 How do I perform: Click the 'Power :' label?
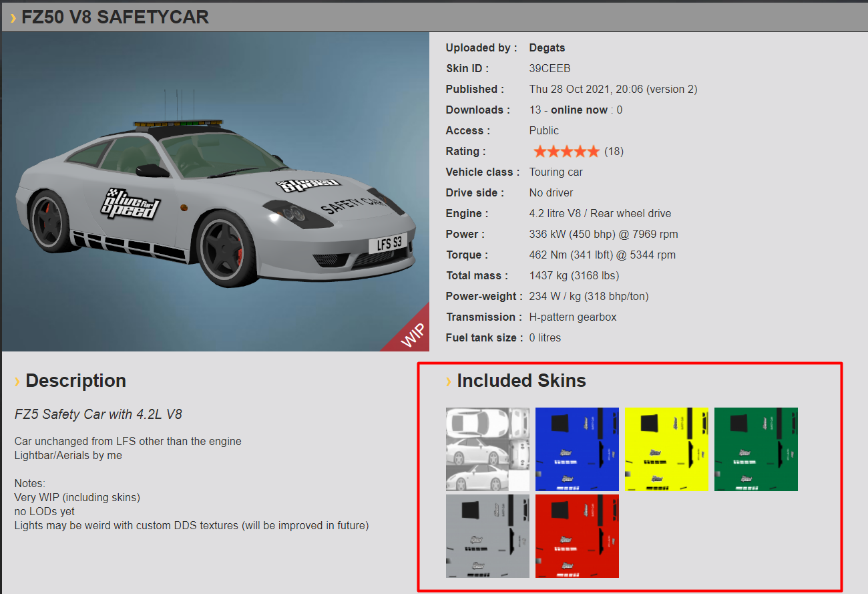pos(466,235)
